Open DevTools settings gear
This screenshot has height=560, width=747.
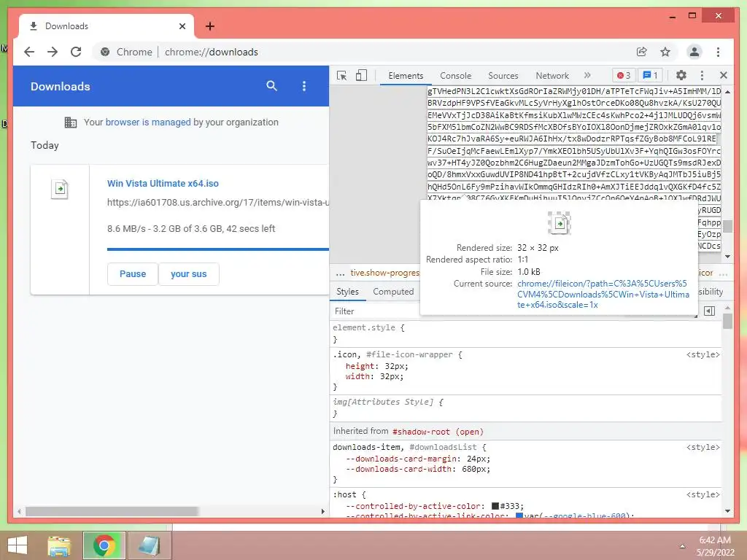[x=681, y=75]
